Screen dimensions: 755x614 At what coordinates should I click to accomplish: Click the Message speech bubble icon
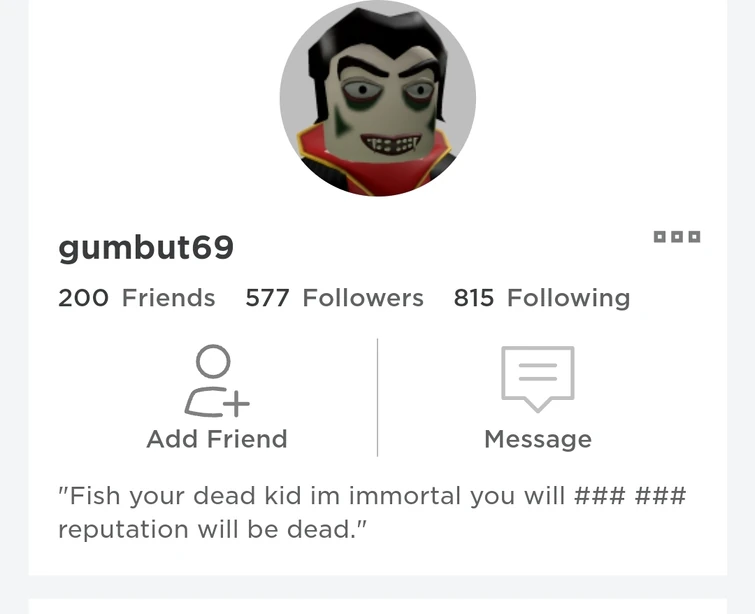tap(538, 379)
